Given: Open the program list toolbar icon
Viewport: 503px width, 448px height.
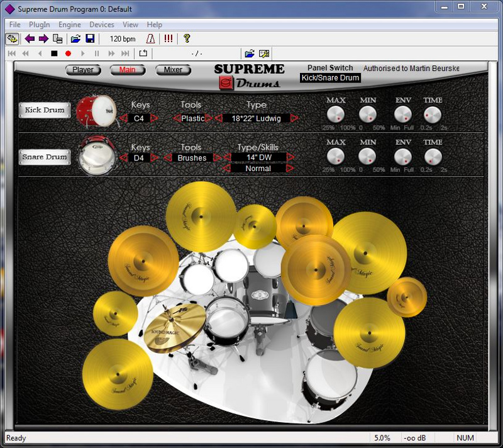Looking at the screenshot, I should click(57, 39).
